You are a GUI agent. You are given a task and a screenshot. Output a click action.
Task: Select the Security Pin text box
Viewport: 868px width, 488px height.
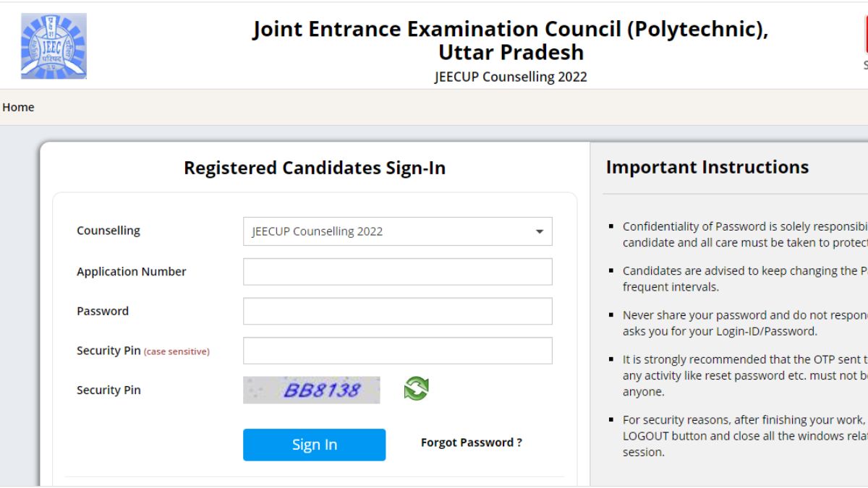397,351
